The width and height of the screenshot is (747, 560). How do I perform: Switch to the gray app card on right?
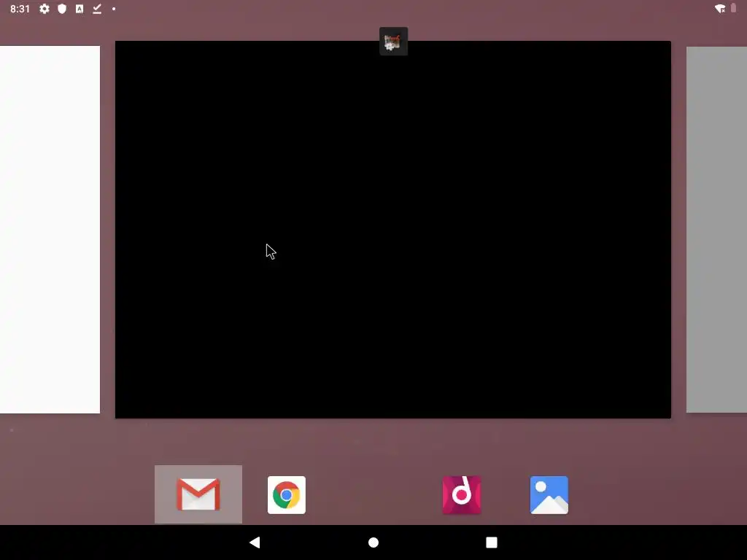tap(716, 230)
